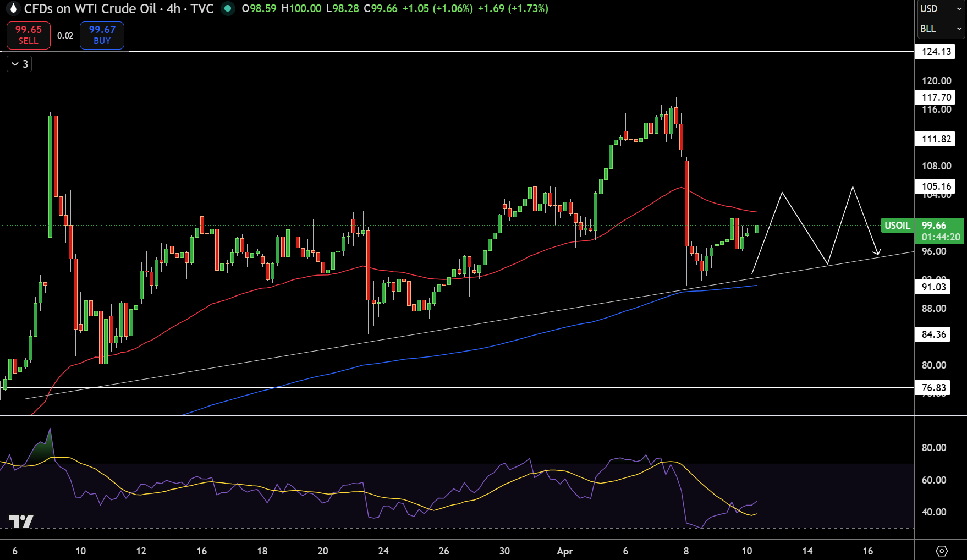
Task: Select the 76.83 price level label
Action: 933,388
